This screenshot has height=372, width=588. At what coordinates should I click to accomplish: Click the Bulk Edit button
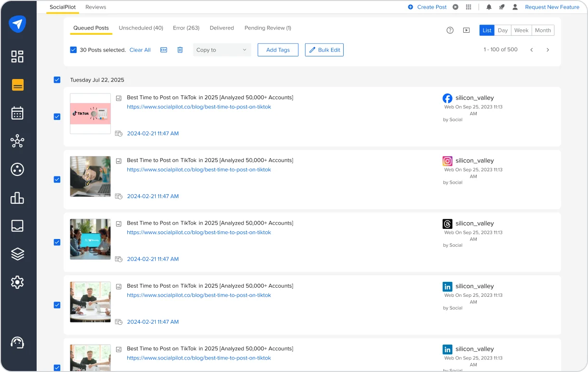click(324, 50)
